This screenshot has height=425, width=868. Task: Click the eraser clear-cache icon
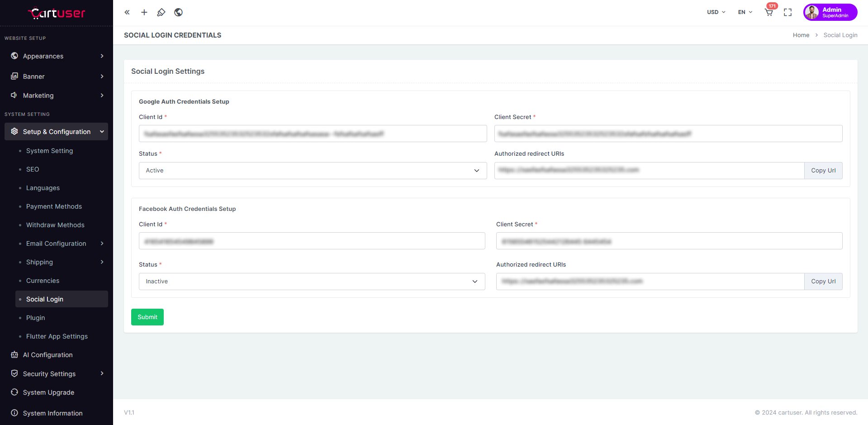[x=161, y=12]
